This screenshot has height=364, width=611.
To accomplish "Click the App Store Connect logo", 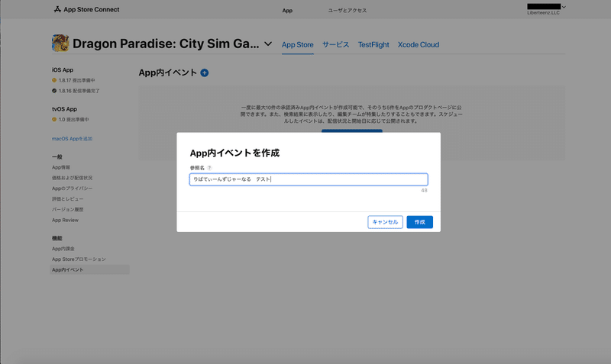I will pyautogui.click(x=86, y=9).
